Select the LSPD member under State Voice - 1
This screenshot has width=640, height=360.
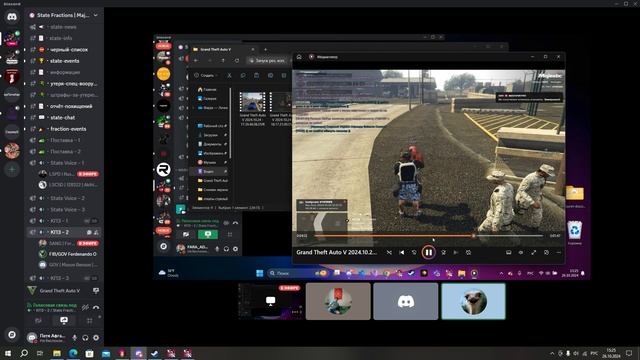[68, 174]
